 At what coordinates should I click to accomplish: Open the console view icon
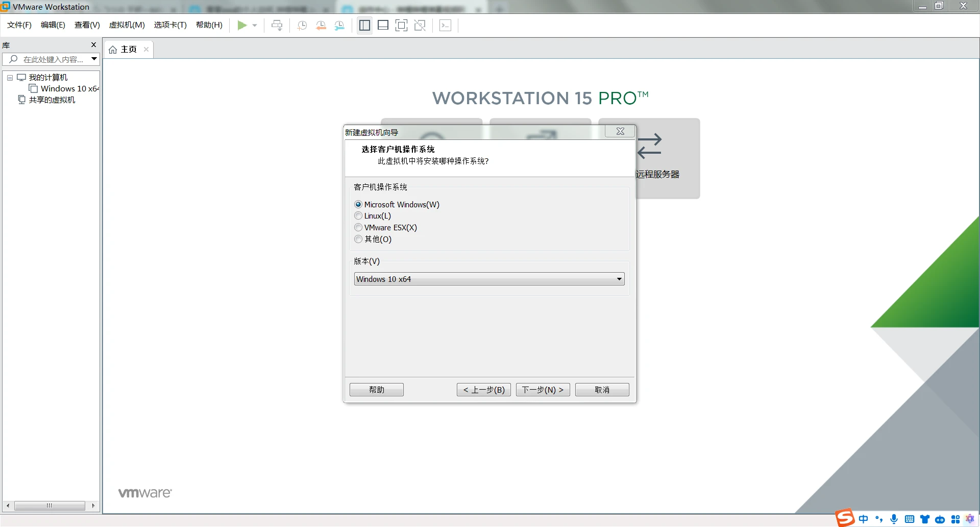[x=445, y=26]
